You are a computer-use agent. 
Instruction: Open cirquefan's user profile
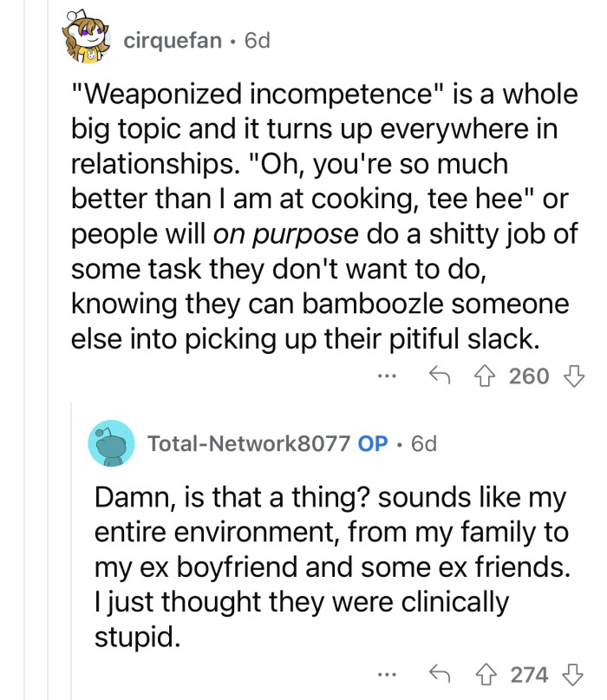pyautogui.click(x=171, y=39)
